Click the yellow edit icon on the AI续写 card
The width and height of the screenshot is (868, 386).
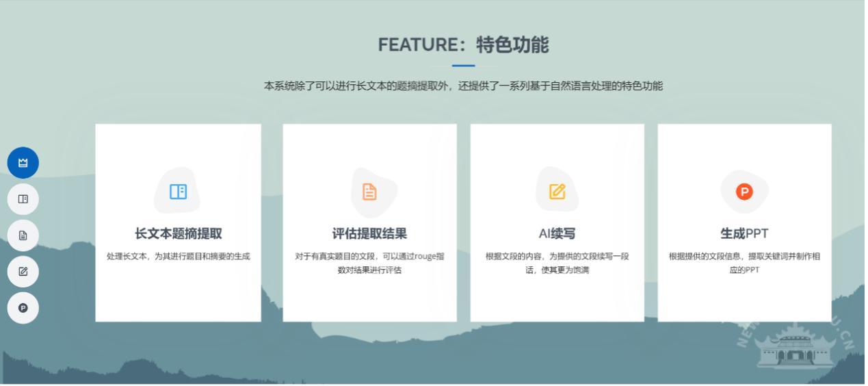pyautogui.click(x=557, y=192)
